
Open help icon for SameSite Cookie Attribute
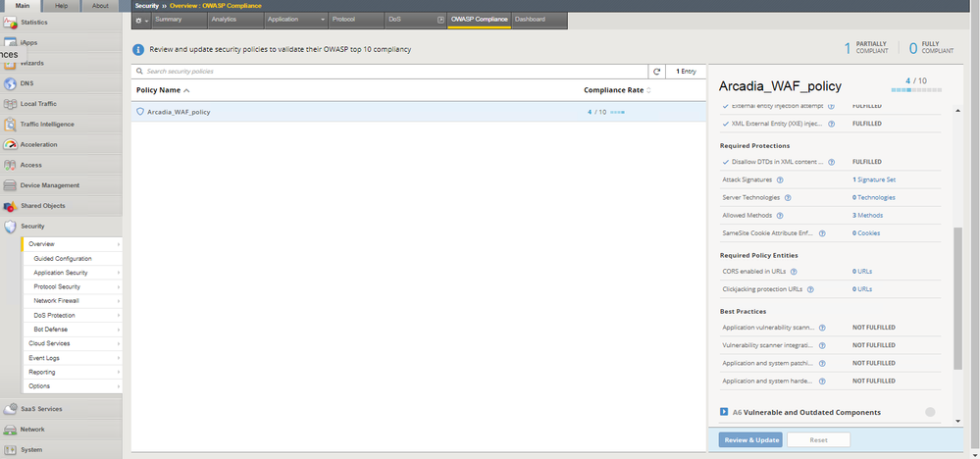822,233
